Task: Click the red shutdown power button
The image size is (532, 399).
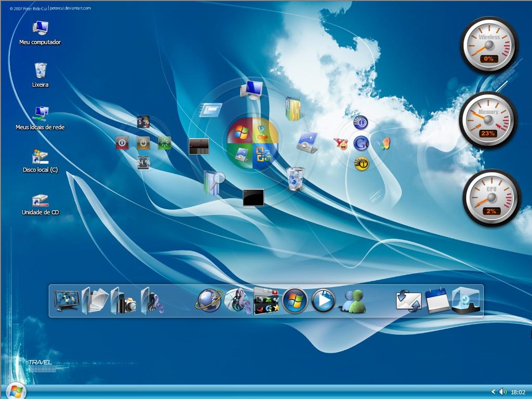Action: (122, 143)
